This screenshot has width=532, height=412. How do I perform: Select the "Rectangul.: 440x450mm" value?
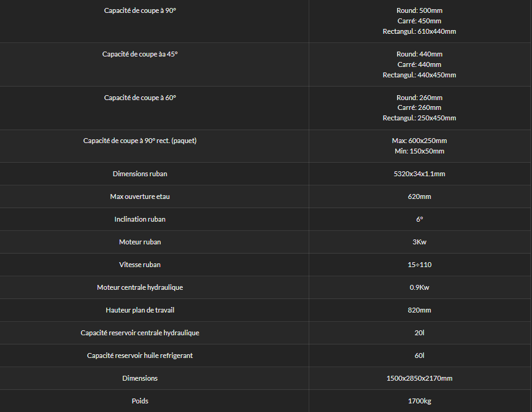pos(419,75)
